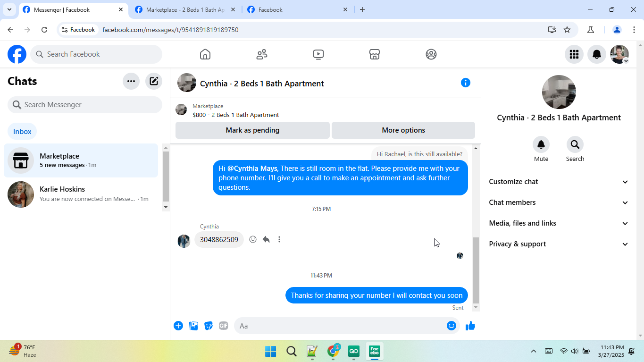This screenshot has width=644, height=362.
Task: Open Facebook home logo
Action: tap(17, 54)
